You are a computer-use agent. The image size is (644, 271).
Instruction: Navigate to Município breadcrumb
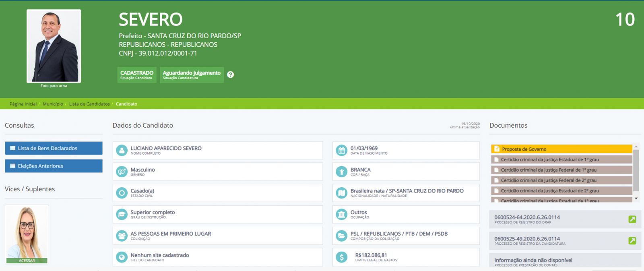coord(53,104)
